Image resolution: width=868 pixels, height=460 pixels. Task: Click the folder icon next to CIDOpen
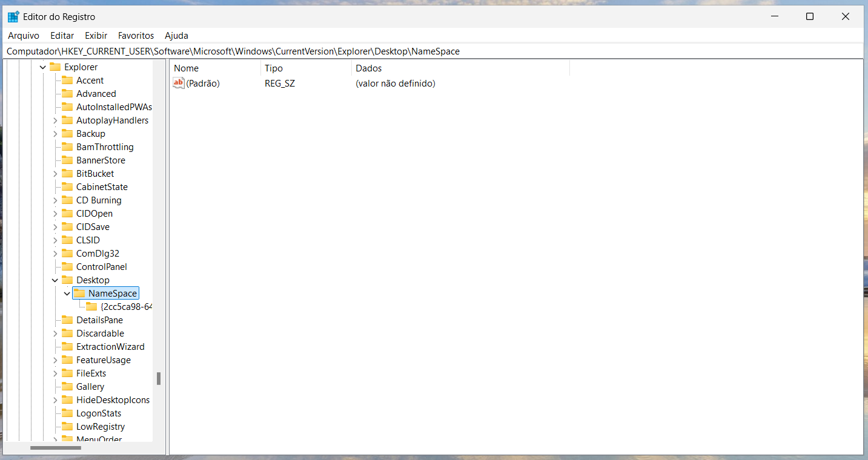[x=67, y=214]
